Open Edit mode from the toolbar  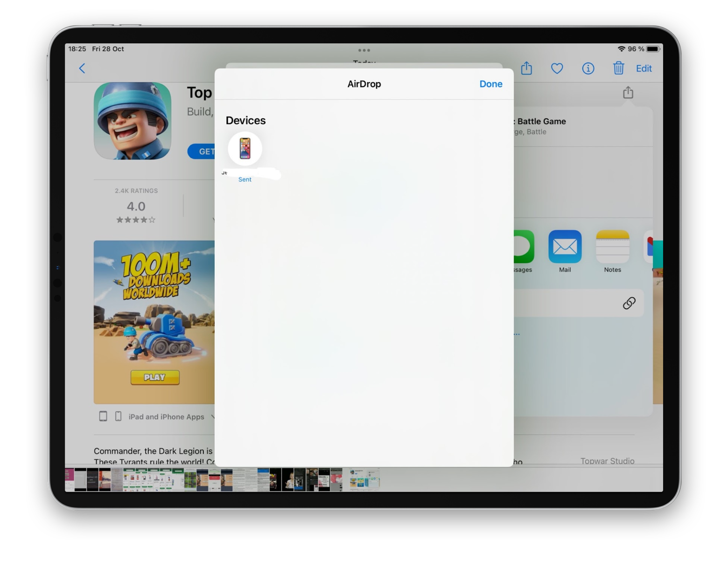tap(644, 68)
